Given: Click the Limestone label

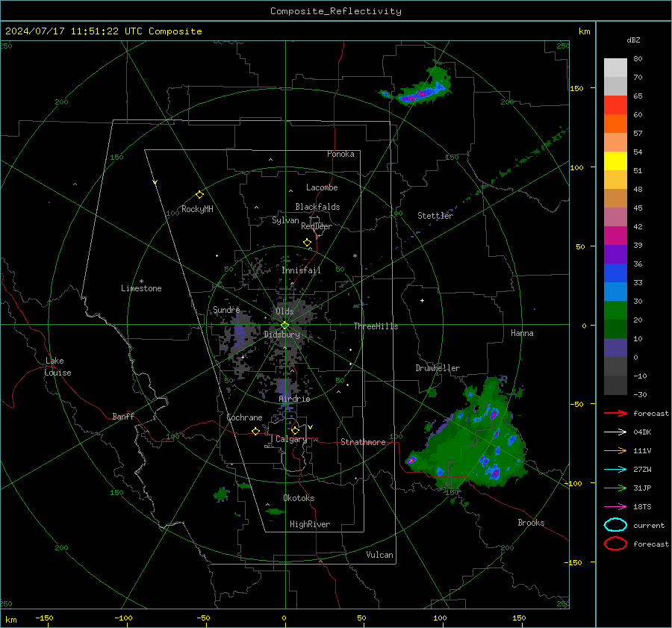Looking at the screenshot, I should click(141, 288).
